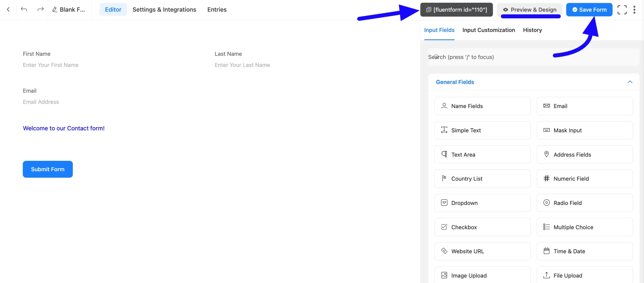Copy the shortcode via its copy icon
Screen dimensions: 644x283
pyautogui.click(x=428, y=10)
